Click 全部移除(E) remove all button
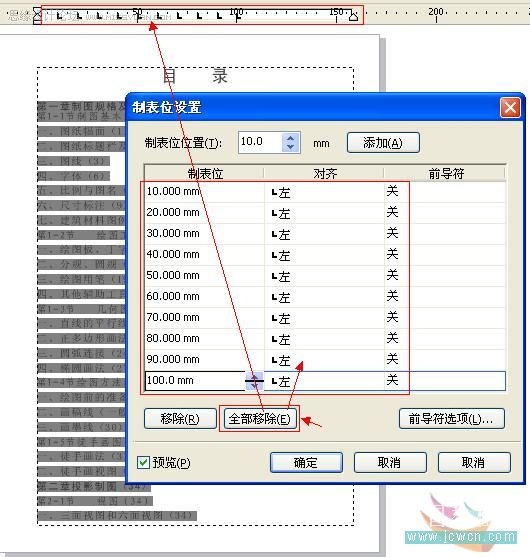Viewport: 530px width, 557px height. point(260,419)
